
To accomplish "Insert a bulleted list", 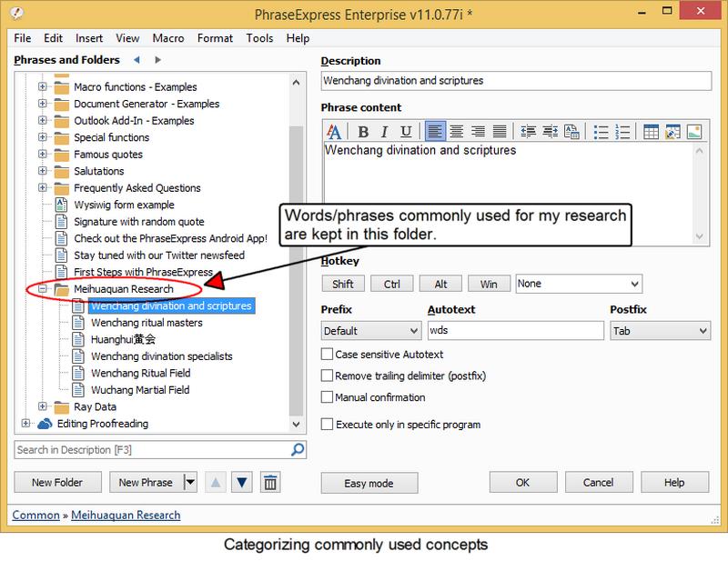I will pyautogui.click(x=601, y=132).
